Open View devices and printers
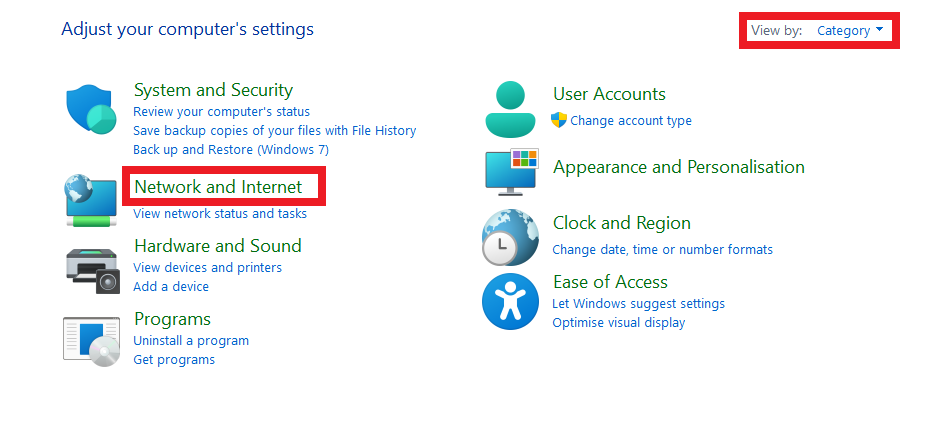Viewport: 927px width, 440px height. pyautogui.click(x=207, y=268)
